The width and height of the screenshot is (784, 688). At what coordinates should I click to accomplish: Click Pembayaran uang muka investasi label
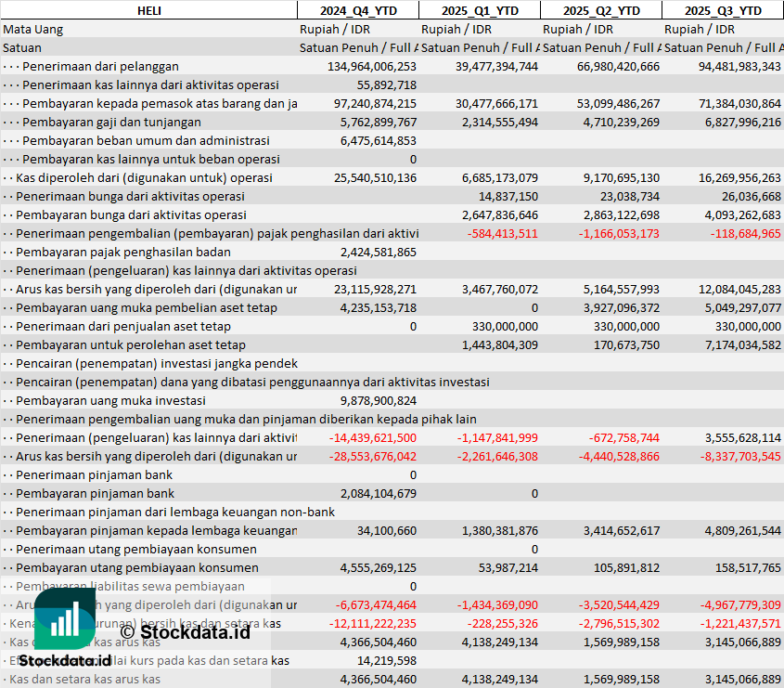110,400
